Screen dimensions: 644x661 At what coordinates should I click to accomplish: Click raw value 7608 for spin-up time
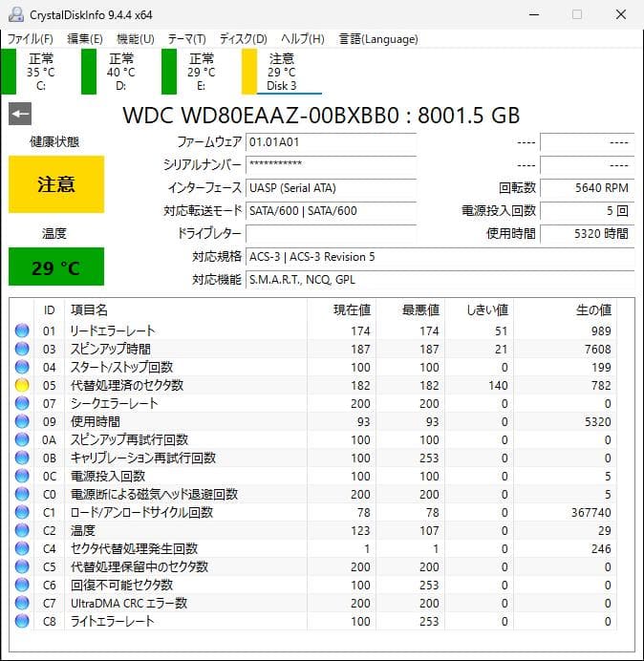[597, 349]
